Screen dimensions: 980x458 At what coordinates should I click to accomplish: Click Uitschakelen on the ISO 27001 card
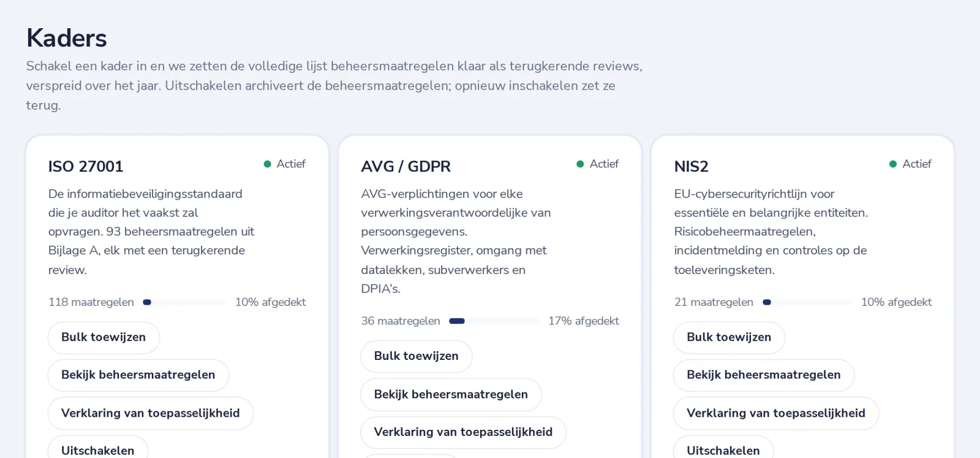(x=98, y=447)
